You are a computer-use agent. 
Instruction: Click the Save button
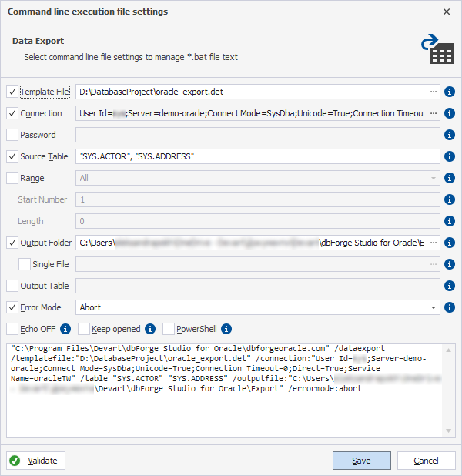[362, 461]
